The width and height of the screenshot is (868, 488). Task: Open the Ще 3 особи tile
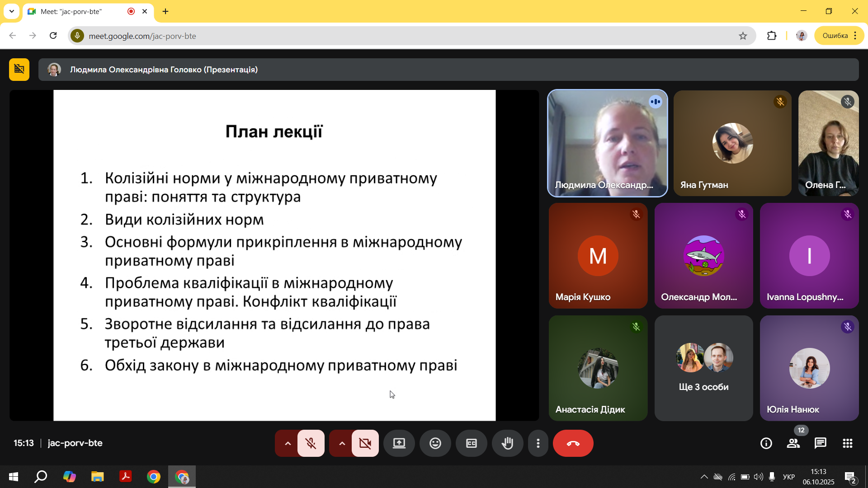click(x=703, y=368)
